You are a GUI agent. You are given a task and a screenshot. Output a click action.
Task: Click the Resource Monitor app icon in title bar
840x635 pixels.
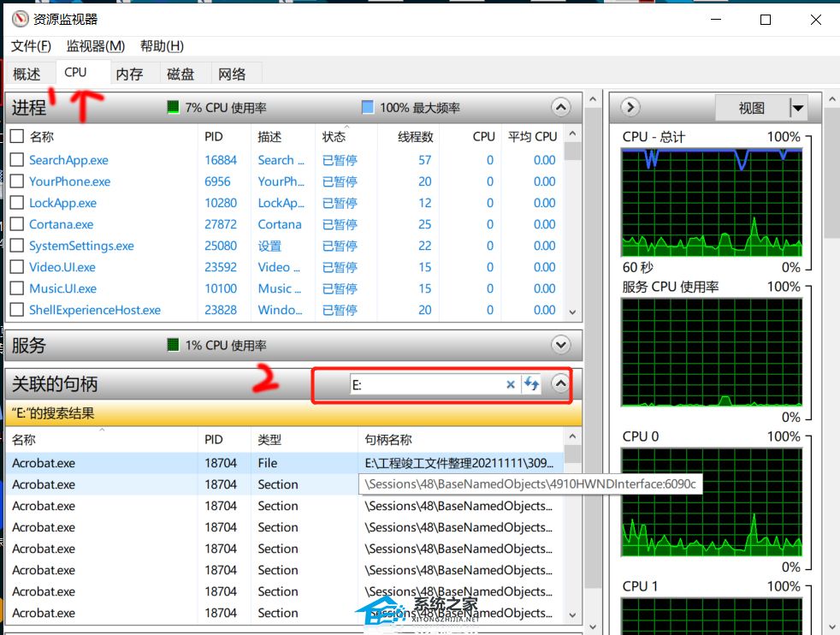point(20,20)
